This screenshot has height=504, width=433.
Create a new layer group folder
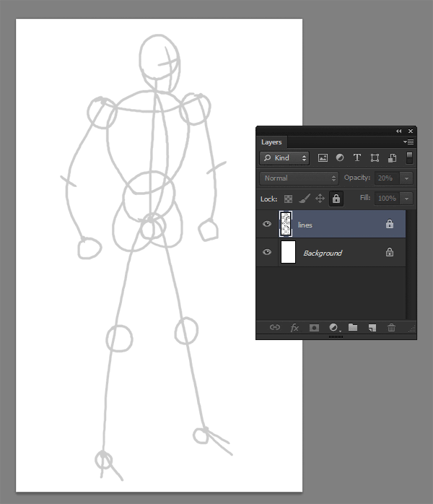[x=353, y=327]
